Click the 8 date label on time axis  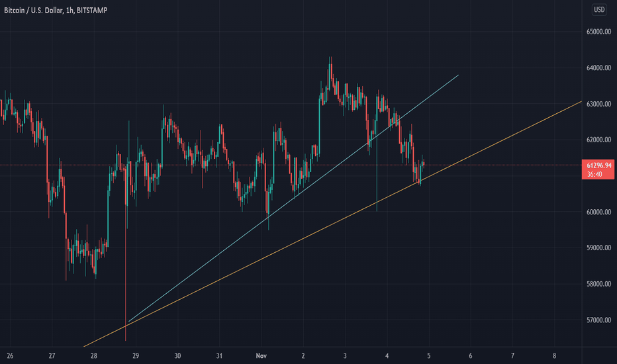[554, 356]
